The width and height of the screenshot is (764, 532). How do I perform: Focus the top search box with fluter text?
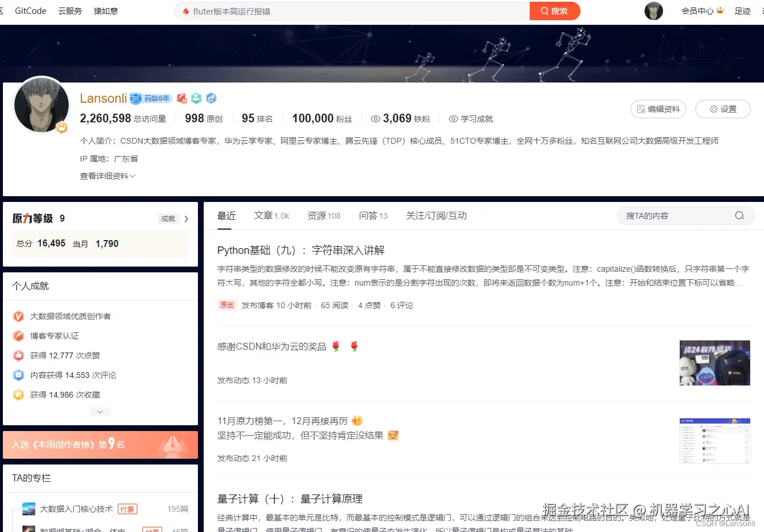352,11
